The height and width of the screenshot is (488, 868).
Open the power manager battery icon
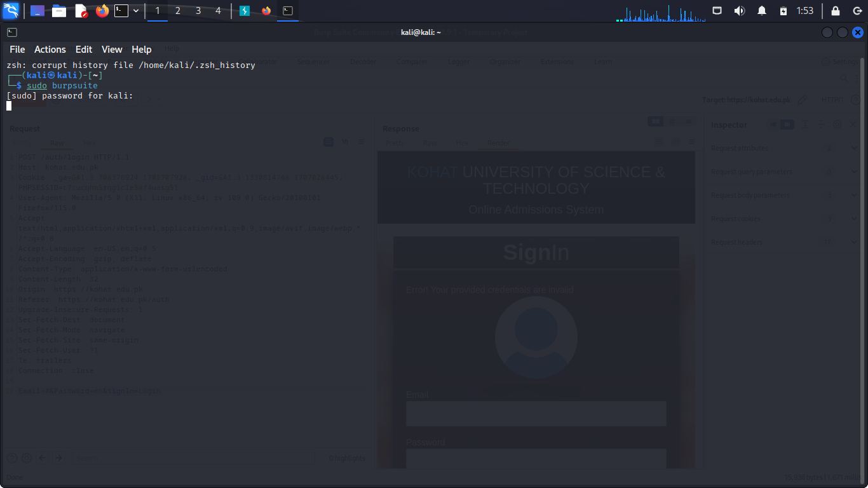(783, 11)
